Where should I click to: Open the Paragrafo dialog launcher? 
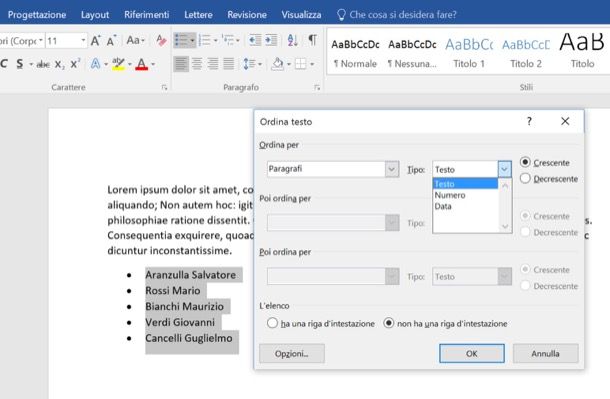coord(317,88)
